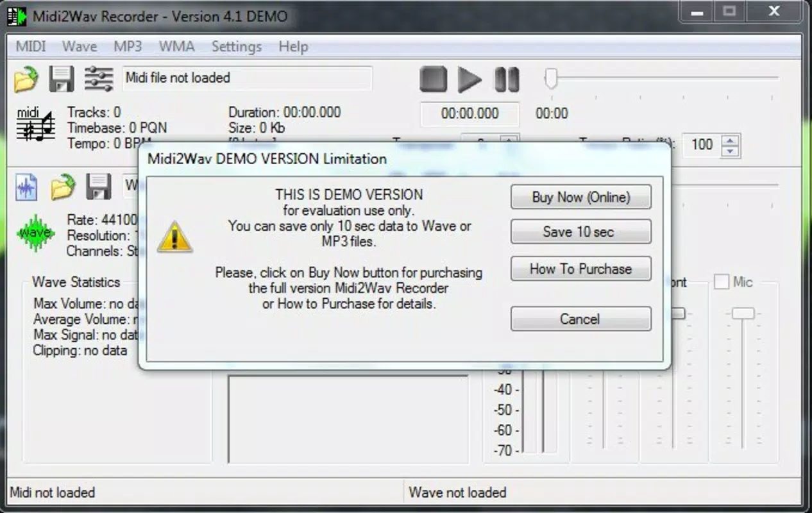This screenshot has height=513, width=812.
Task: Click the Tempo Ratio value field showing 100
Action: (x=702, y=145)
